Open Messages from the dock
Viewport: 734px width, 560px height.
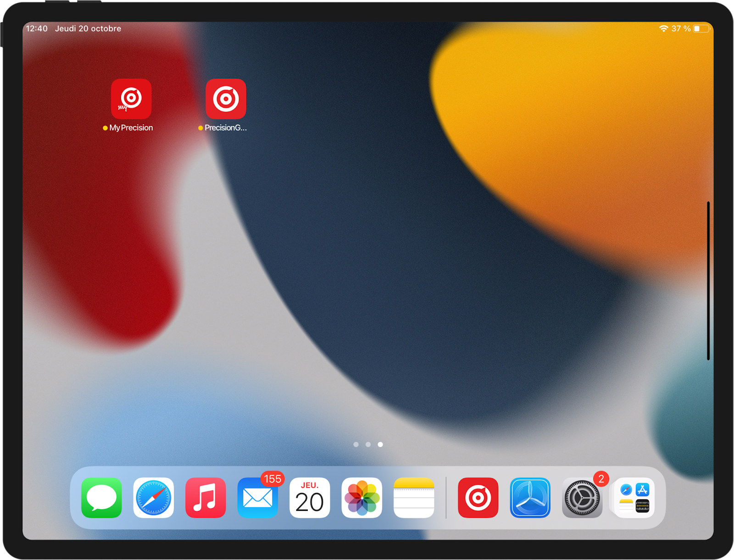pyautogui.click(x=101, y=498)
